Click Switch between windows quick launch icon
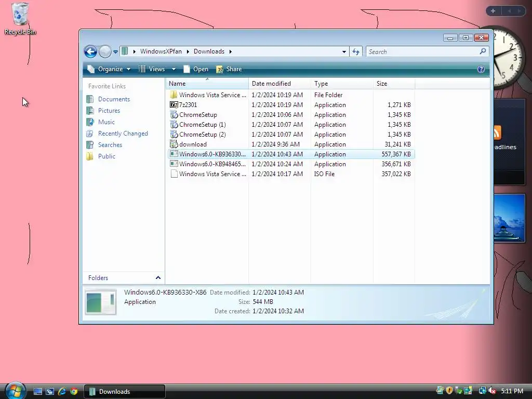Image resolution: width=532 pixels, height=399 pixels. pos(50,391)
